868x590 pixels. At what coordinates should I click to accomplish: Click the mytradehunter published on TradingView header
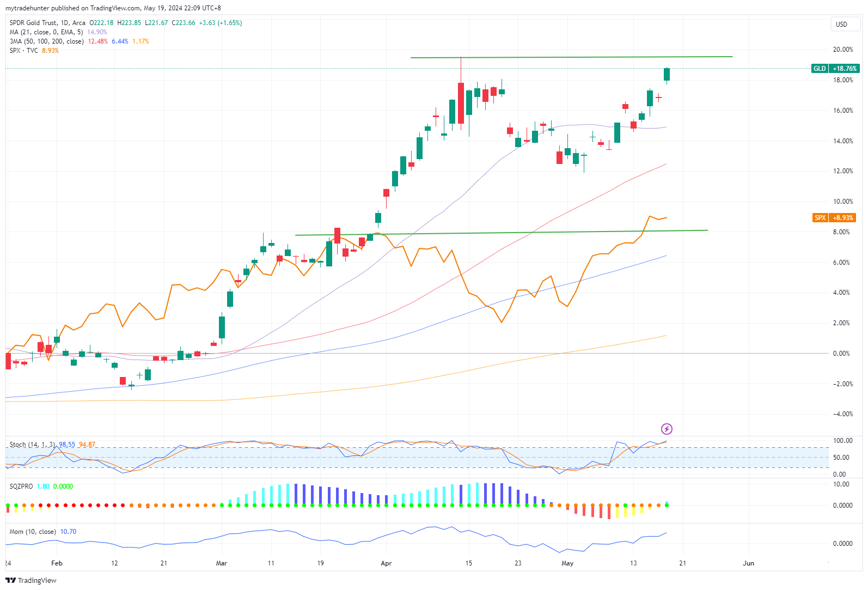[113, 8]
